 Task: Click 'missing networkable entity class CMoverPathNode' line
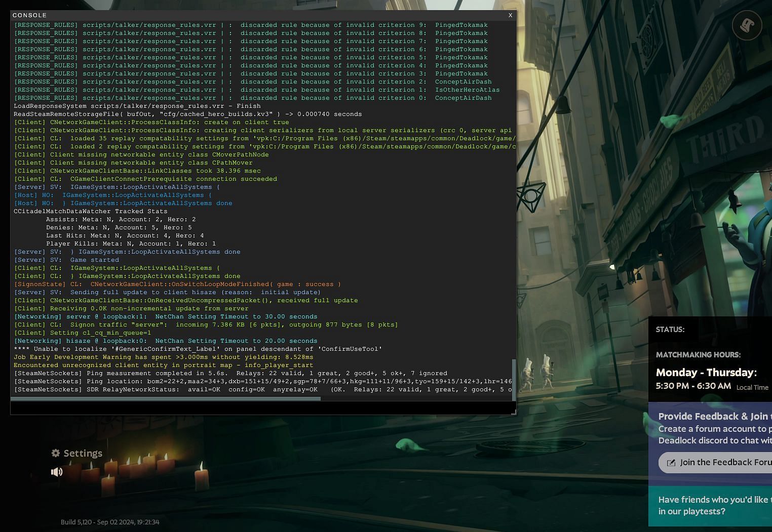coord(141,154)
